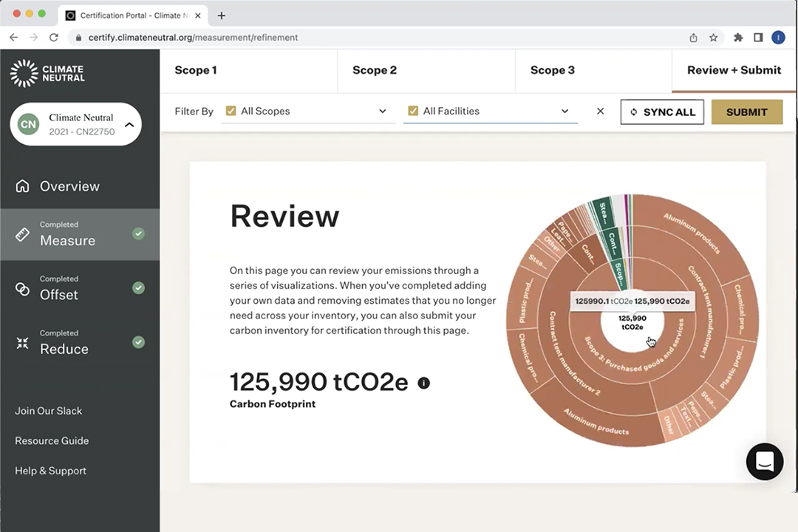798x532 pixels.
Task: Uncheck the All Facilities checkbox
Action: (x=413, y=112)
